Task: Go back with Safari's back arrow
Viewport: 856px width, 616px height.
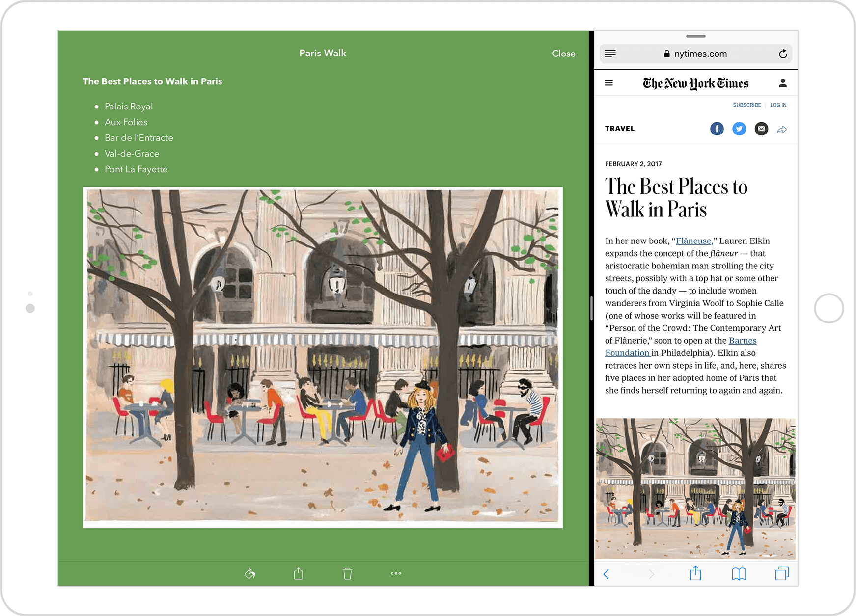Action: point(606,574)
